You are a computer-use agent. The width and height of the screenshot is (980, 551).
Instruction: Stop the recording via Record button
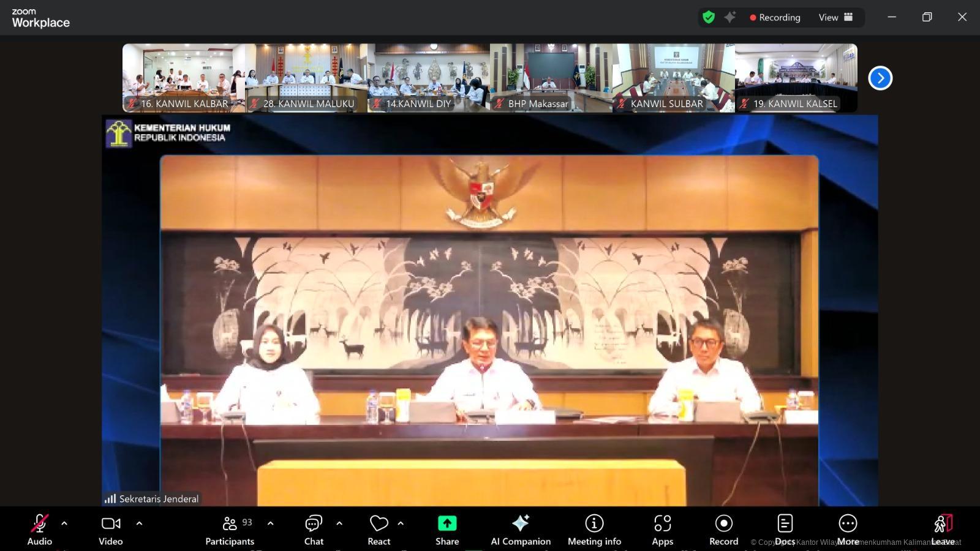pos(723,530)
